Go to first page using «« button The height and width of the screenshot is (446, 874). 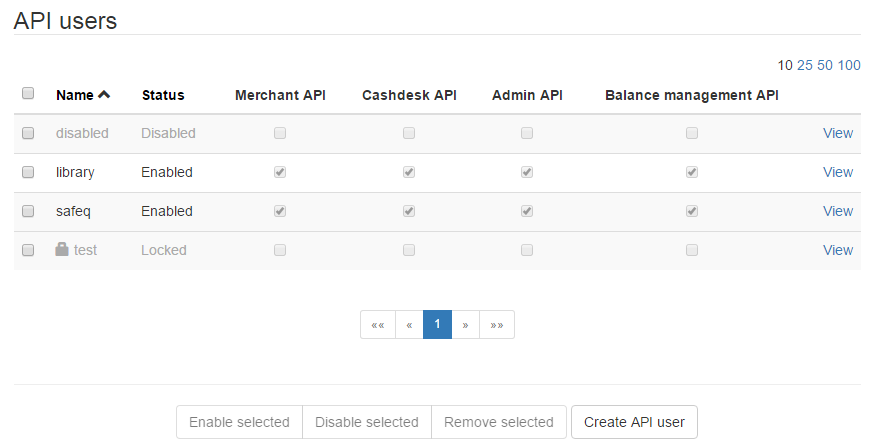377,324
